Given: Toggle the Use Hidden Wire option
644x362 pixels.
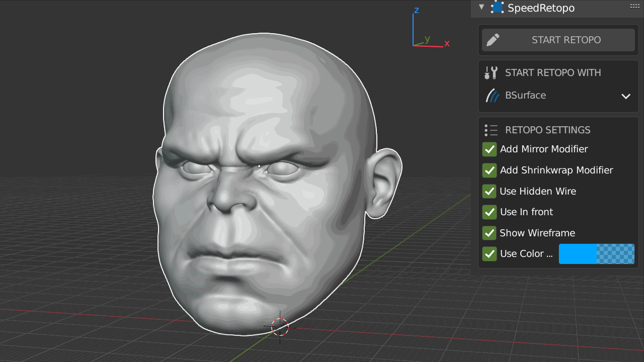Looking at the screenshot, I should (489, 192).
